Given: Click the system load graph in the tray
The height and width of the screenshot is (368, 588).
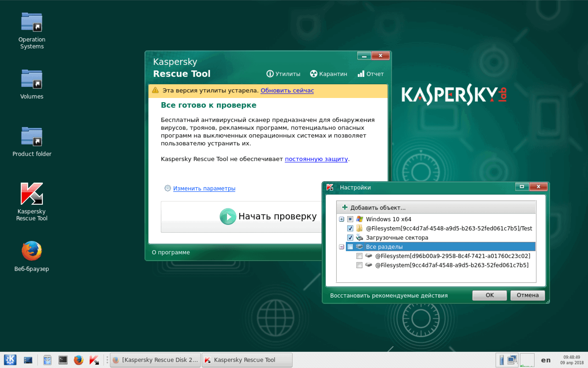Looking at the screenshot, I should tap(527, 360).
